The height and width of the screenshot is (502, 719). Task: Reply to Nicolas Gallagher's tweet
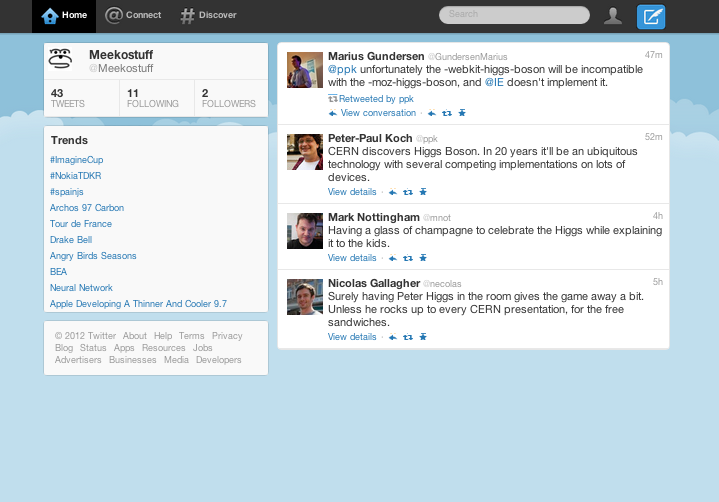393,337
